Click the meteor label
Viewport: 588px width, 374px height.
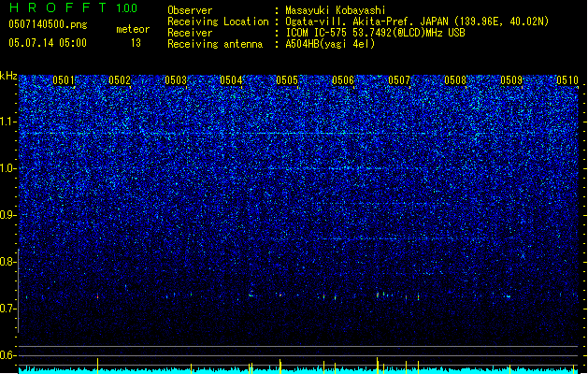133,29
